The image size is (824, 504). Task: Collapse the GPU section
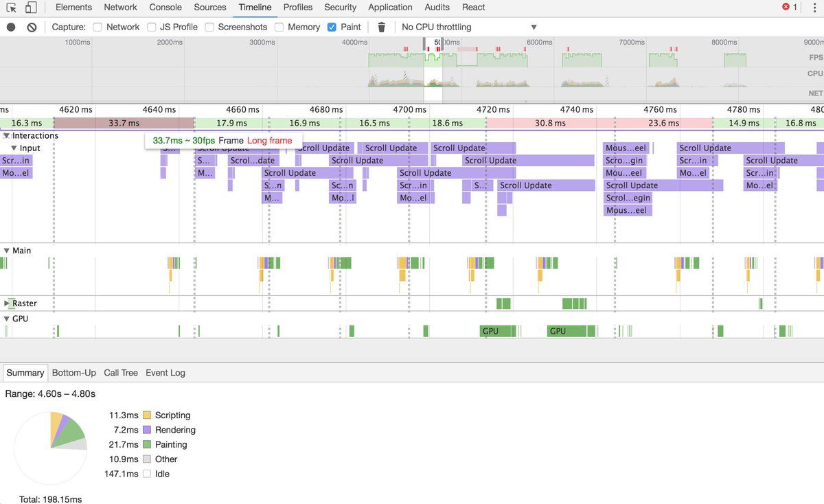tap(7, 319)
